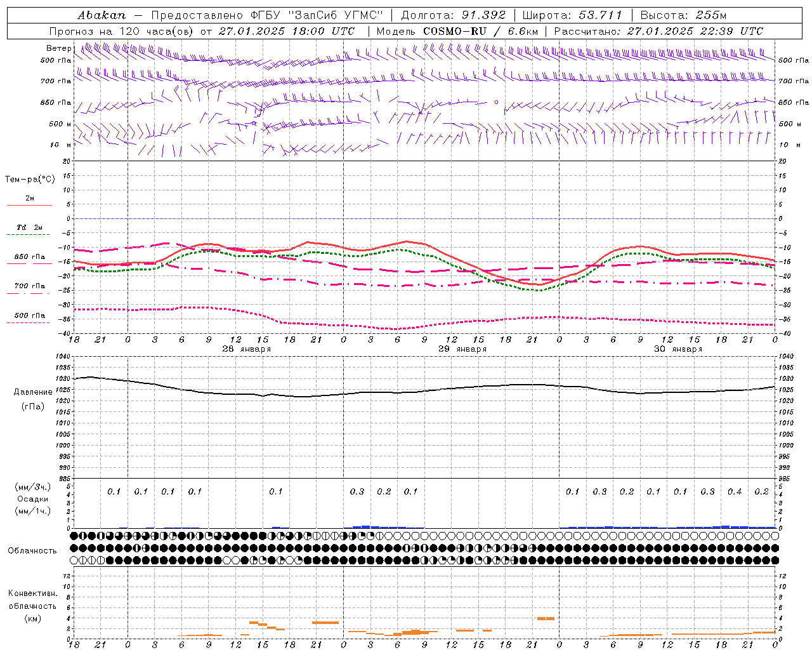Click the '500 гПа' temperature legend entry
Viewport: 812px width, 650px height.
(30, 315)
